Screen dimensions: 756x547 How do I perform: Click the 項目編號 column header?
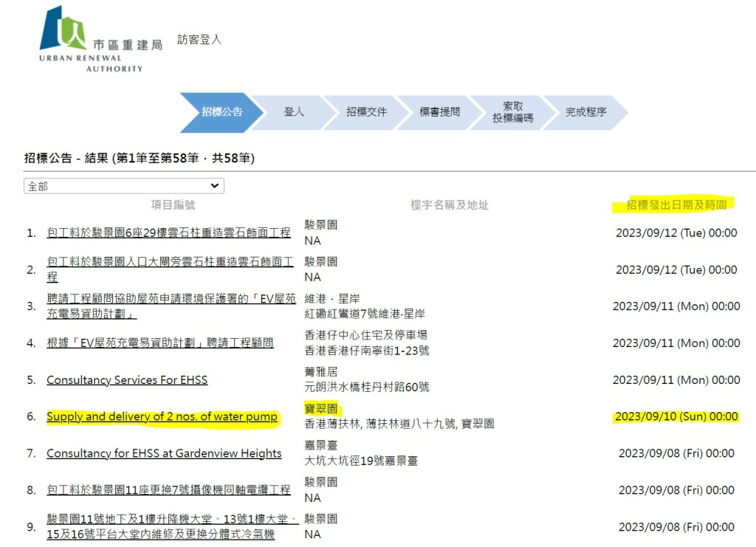(x=173, y=205)
